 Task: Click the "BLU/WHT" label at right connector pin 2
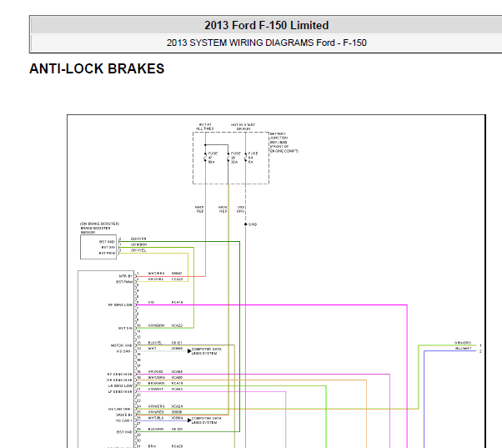click(464, 349)
